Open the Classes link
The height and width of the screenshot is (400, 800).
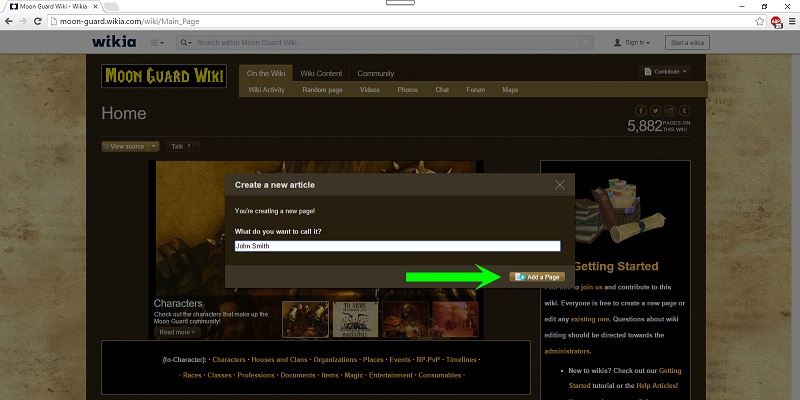(219, 375)
